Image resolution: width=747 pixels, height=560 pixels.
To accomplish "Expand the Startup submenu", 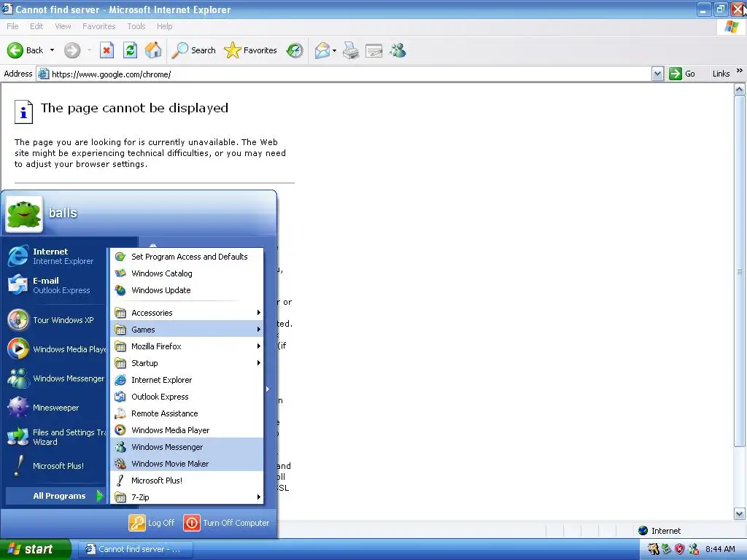I will tap(187, 363).
